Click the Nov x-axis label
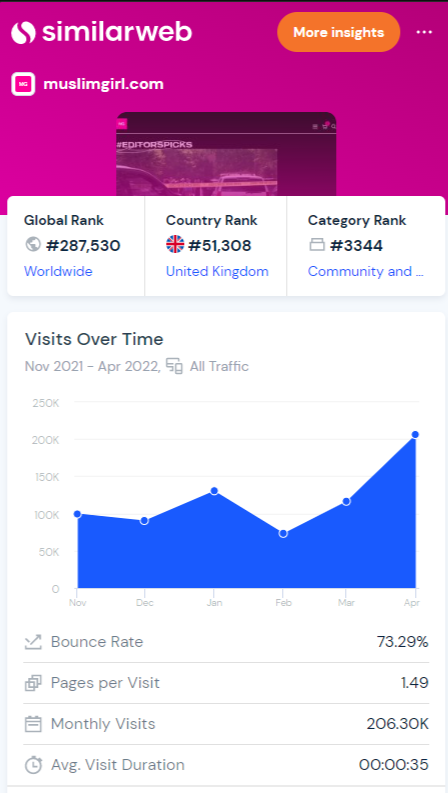This screenshot has width=448, height=793. click(77, 603)
